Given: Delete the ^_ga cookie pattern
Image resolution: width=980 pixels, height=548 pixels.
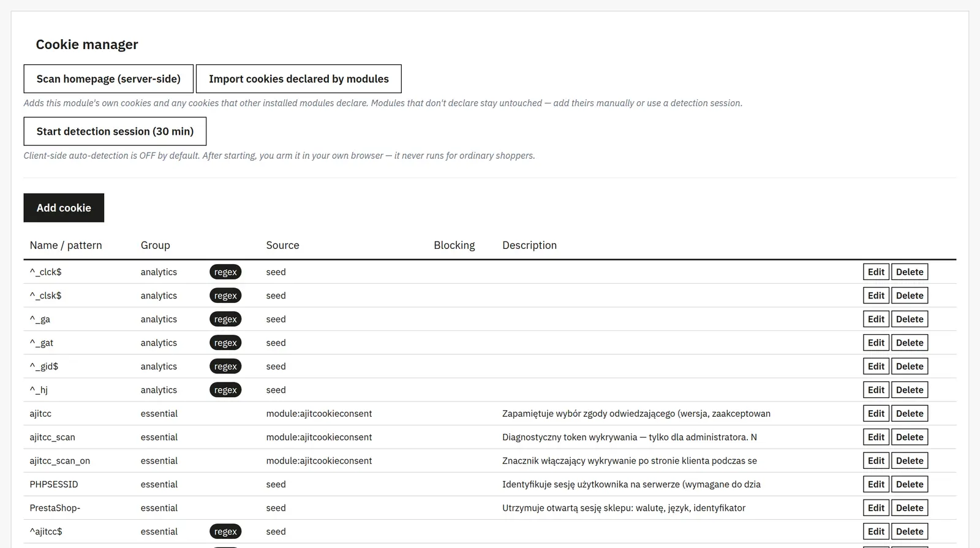Looking at the screenshot, I should click(x=910, y=319).
